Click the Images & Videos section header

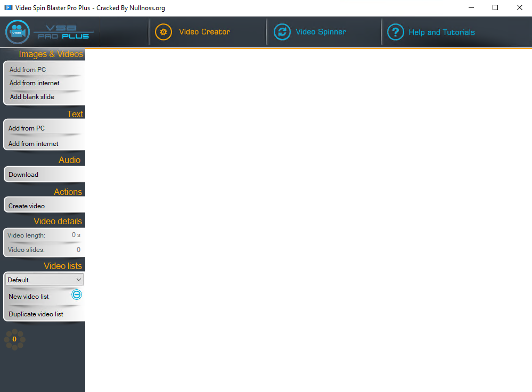(51, 54)
